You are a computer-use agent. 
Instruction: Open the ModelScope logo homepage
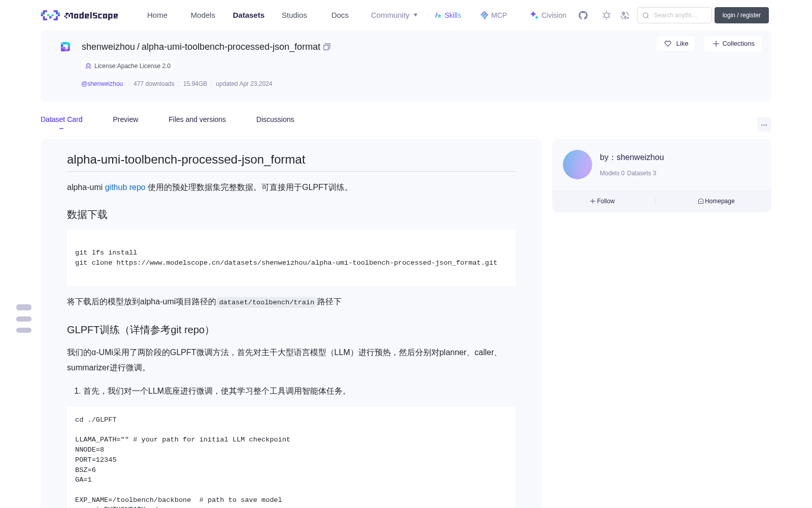point(79,15)
